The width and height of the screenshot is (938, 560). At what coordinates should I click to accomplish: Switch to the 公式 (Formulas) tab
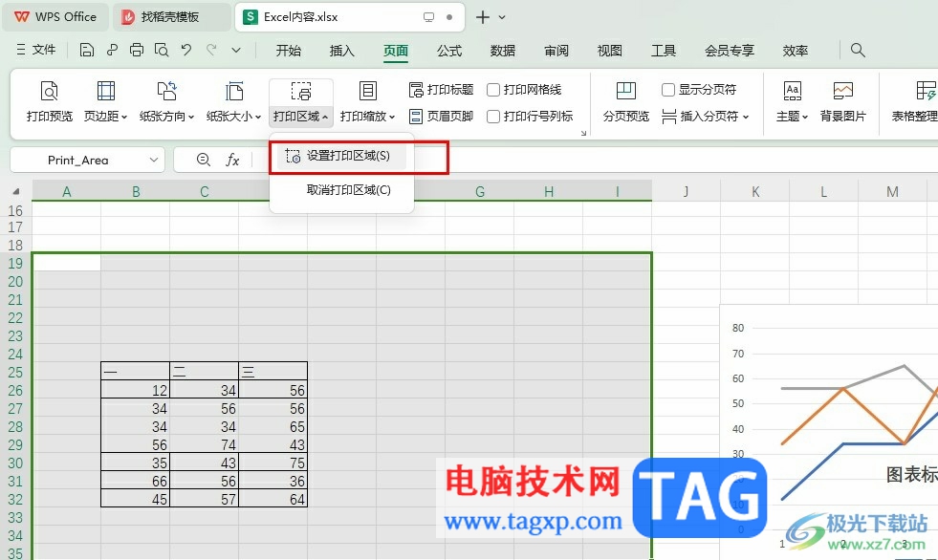[449, 51]
